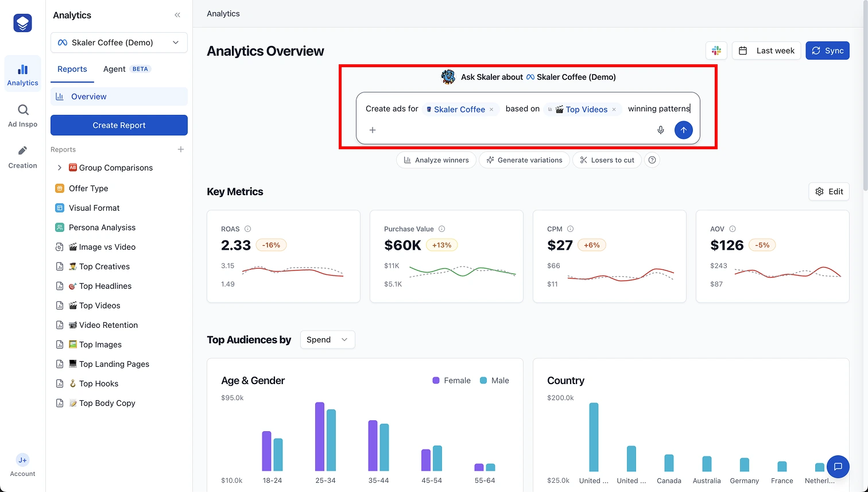The width and height of the screenshot is (868, 492).
Task: Edit the Key Metrics section
Action: [x=829, y=191]
